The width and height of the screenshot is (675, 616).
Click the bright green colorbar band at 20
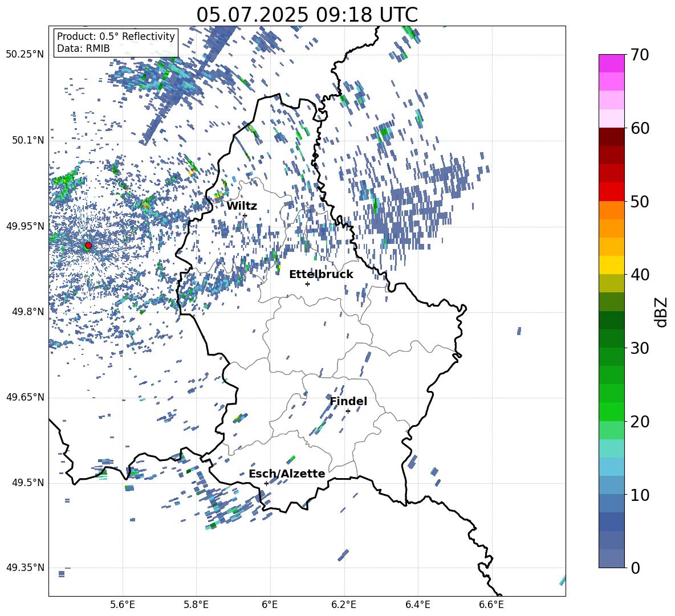tap(611, 411)
